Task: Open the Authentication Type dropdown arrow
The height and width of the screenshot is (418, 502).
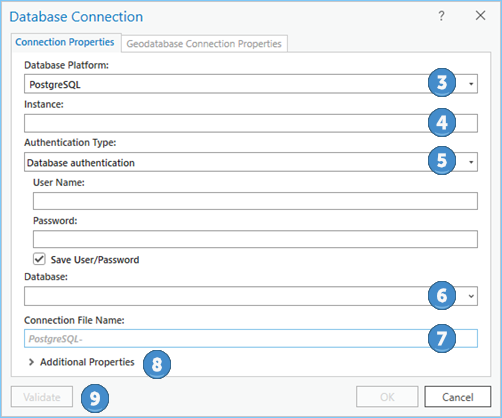Action: click(471, 162)
